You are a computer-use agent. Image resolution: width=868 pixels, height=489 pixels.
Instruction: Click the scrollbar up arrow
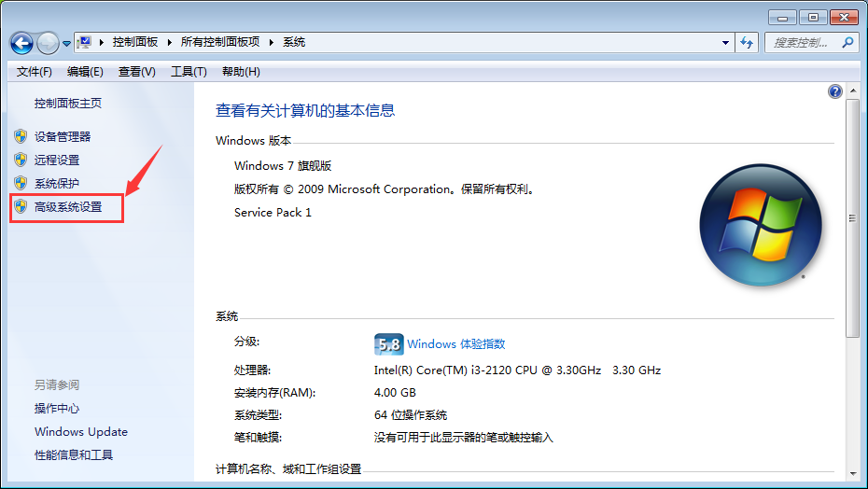click(853, 91)
